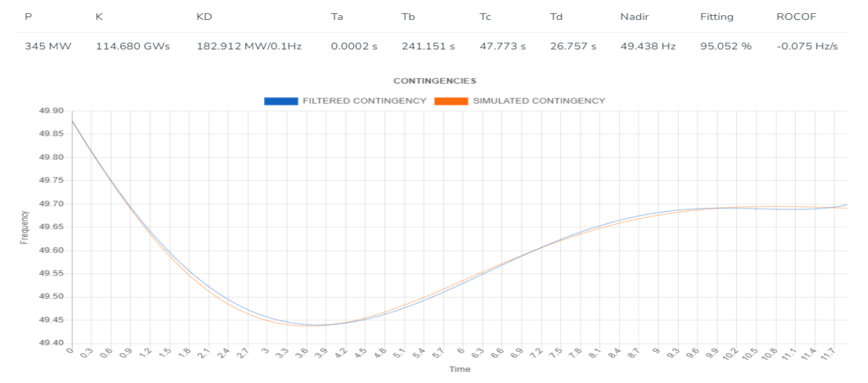The image size is (868, 383).
Task: Select the 95.052 % fitting value
Action: click(x=726, y=46)
